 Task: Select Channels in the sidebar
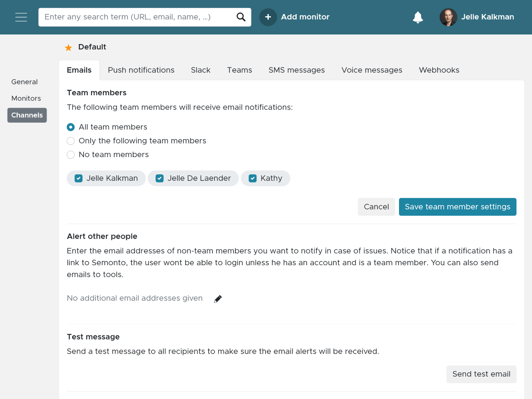point(27,115)
